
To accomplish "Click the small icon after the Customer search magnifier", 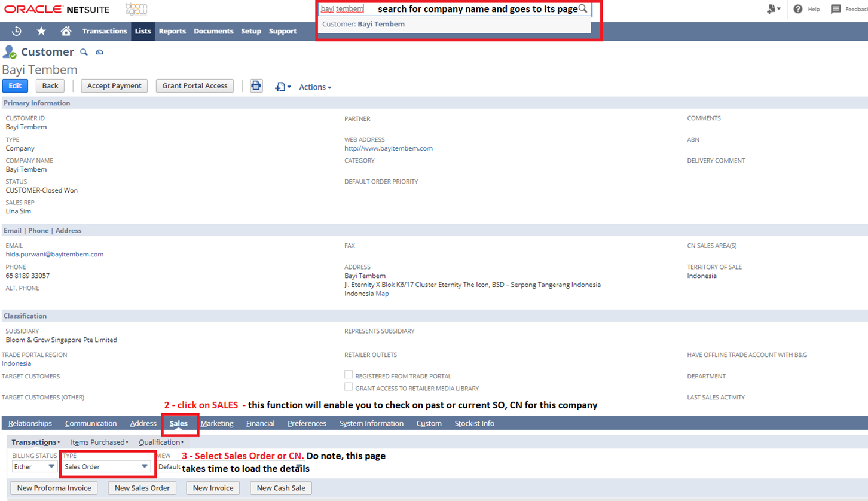I will [x=99, y=53].
